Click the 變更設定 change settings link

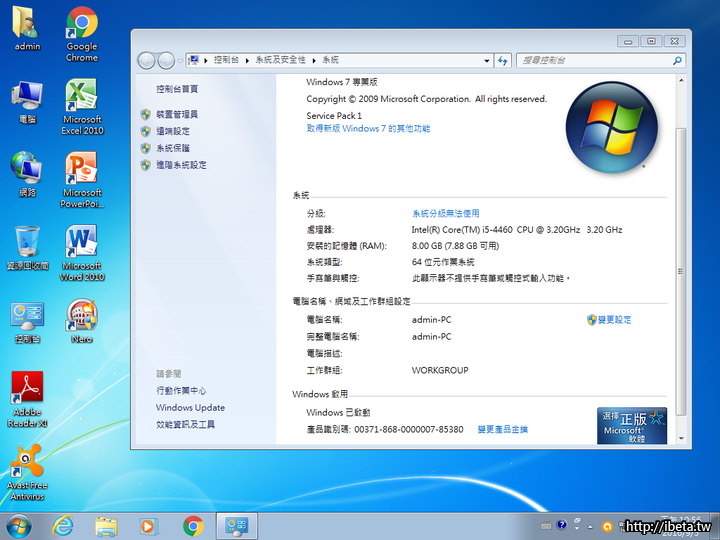pos(614,320)
